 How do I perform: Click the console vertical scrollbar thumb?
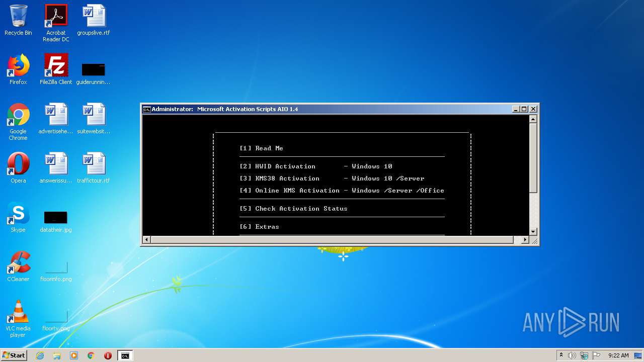point(533,157)
